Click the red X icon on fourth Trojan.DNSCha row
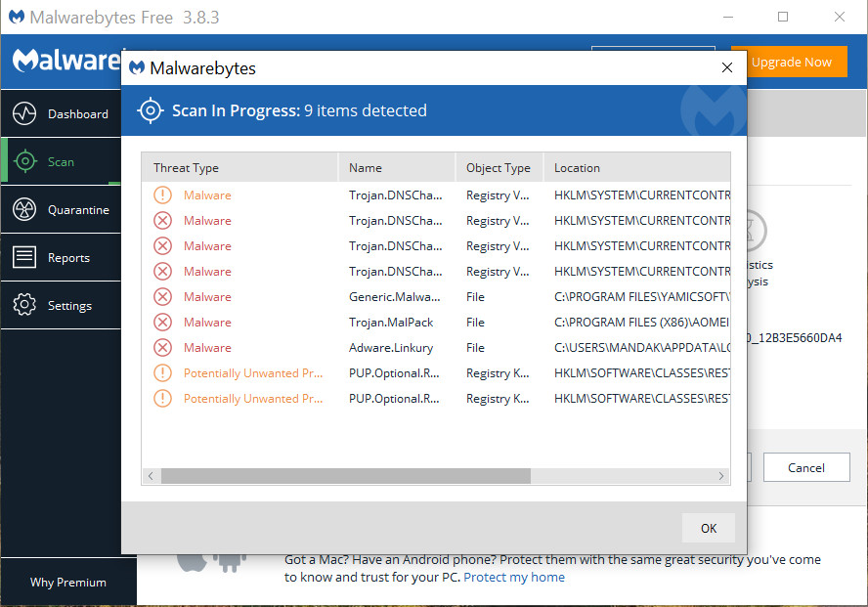 pos(162,271)
